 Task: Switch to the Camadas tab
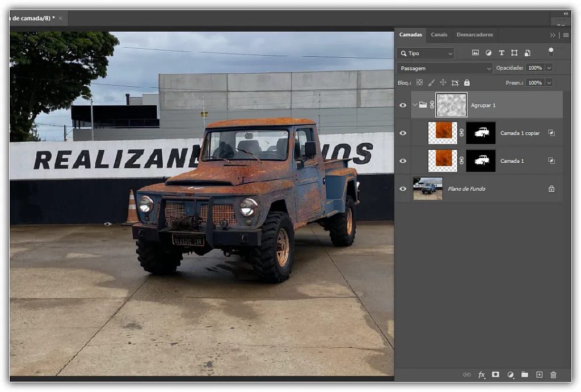[411, 35]
